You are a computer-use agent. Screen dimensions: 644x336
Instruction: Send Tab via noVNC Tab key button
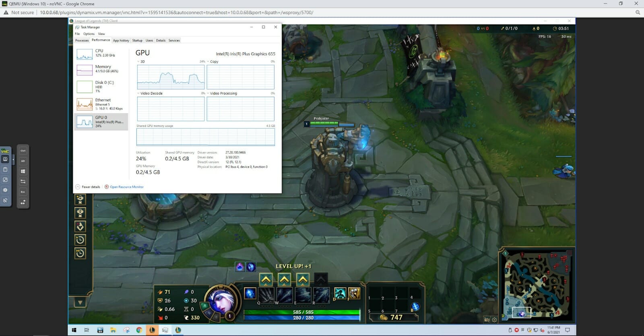tap(23, 181)
